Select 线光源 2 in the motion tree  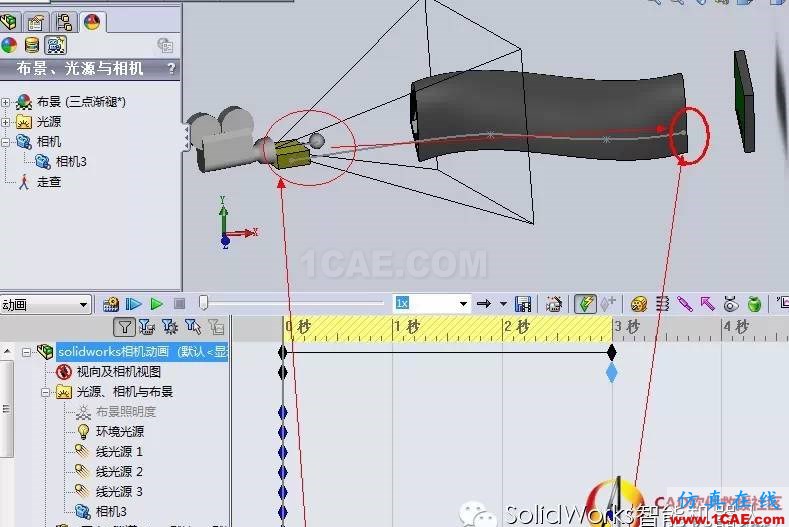119,472
